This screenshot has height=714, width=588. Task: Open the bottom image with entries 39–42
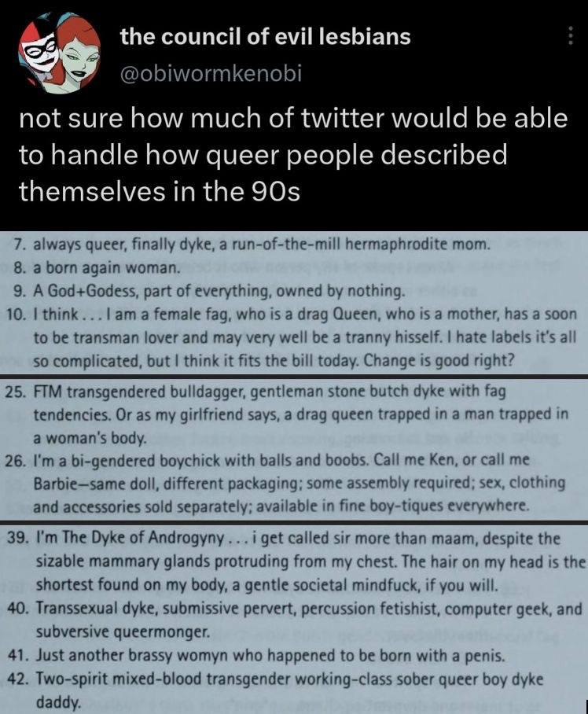[x=294, y=618]
